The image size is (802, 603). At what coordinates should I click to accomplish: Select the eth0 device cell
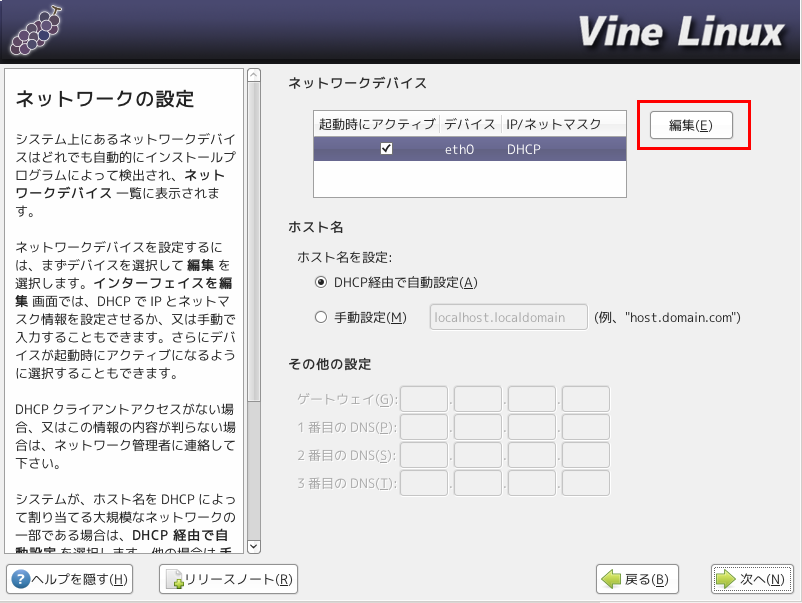point(459,149)
